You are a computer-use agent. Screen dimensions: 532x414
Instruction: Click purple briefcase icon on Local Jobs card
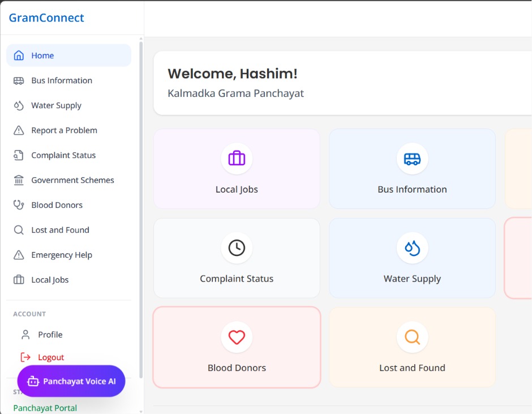(x=237, y=158)
